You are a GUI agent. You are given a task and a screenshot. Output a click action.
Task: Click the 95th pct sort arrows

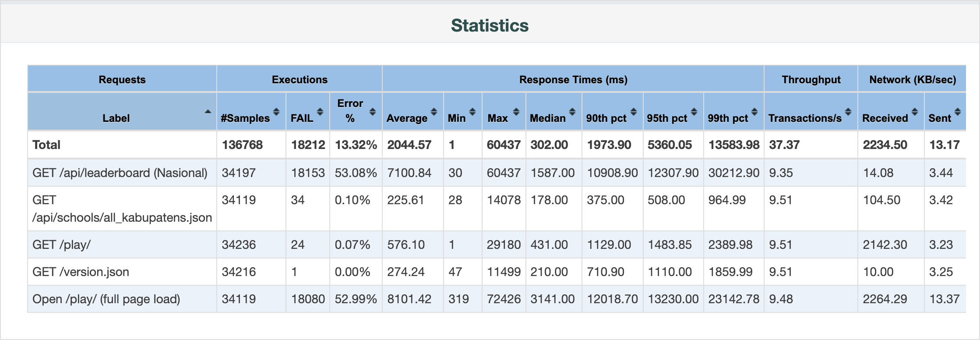(x=694, y=112)
